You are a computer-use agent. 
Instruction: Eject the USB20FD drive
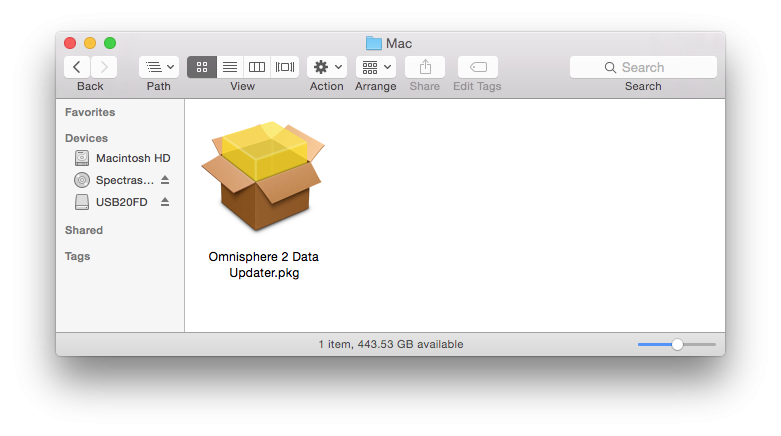165,202
